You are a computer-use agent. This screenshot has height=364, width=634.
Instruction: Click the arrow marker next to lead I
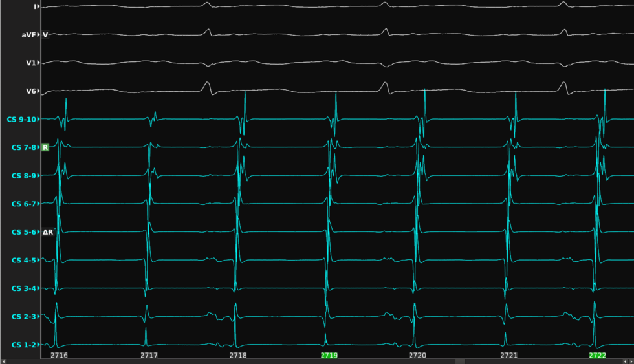tap(39, 6)
